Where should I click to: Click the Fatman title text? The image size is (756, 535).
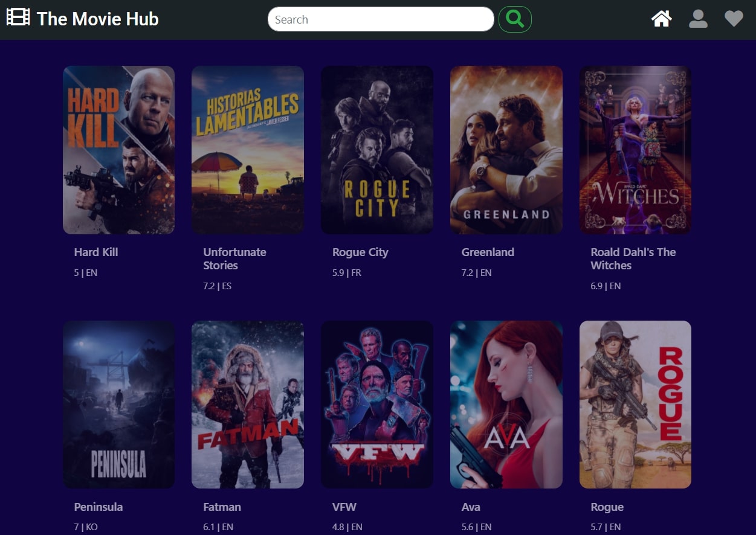[x=222, y=507]
